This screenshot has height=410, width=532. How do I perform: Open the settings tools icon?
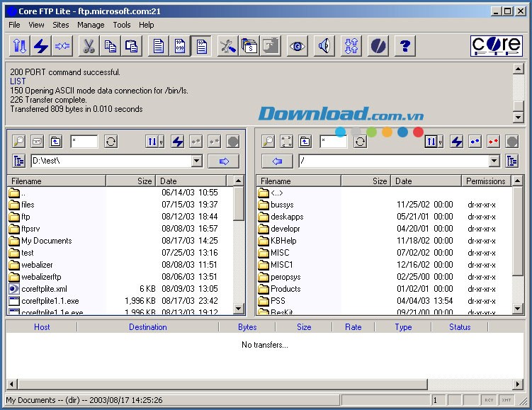(227, 46)
